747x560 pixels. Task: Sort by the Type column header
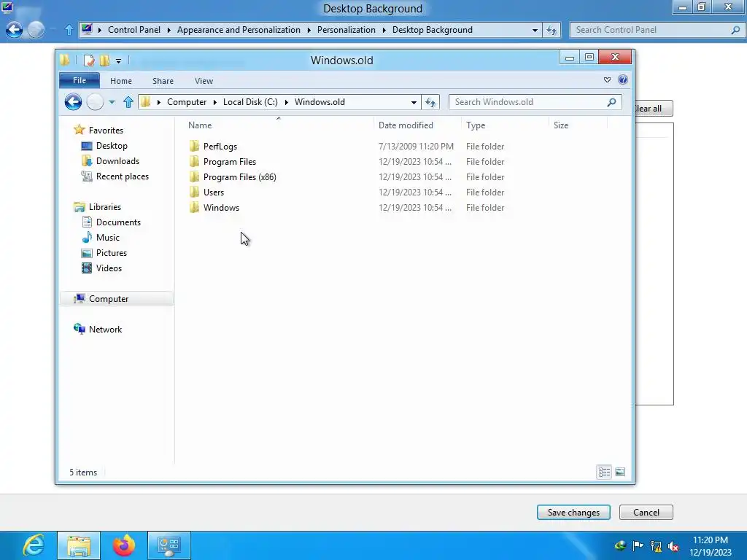(476, 125)
